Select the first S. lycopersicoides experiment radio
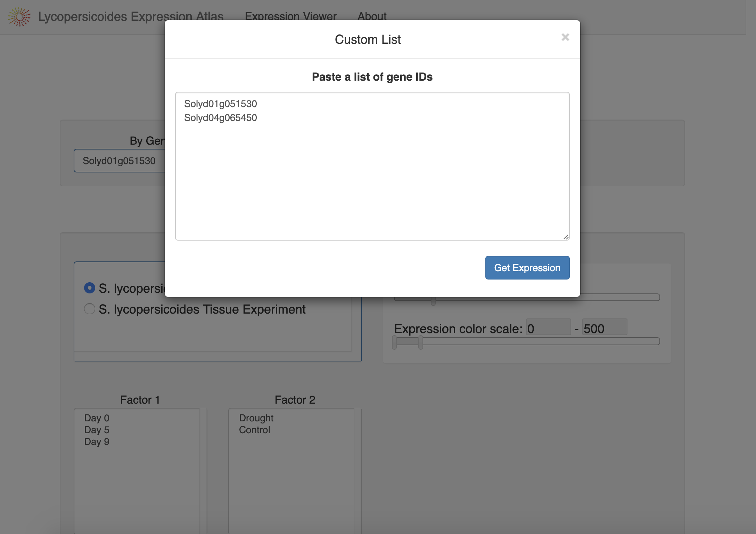756x534 pixels. (x=90, y=288)
